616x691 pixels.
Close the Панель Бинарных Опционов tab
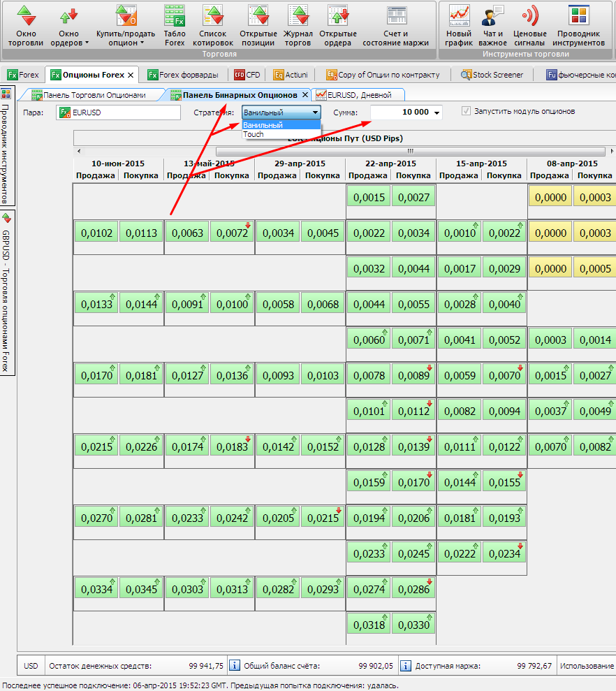pos(305,95)
